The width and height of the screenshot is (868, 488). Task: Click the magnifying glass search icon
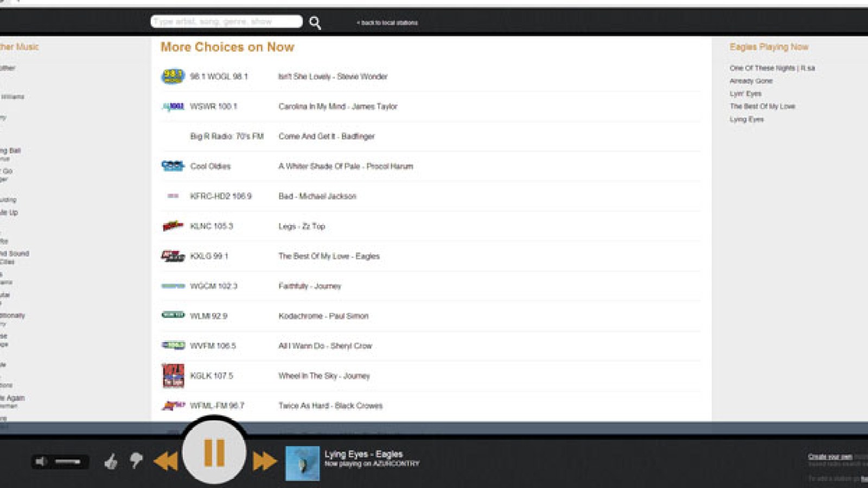tap(315, 23)
